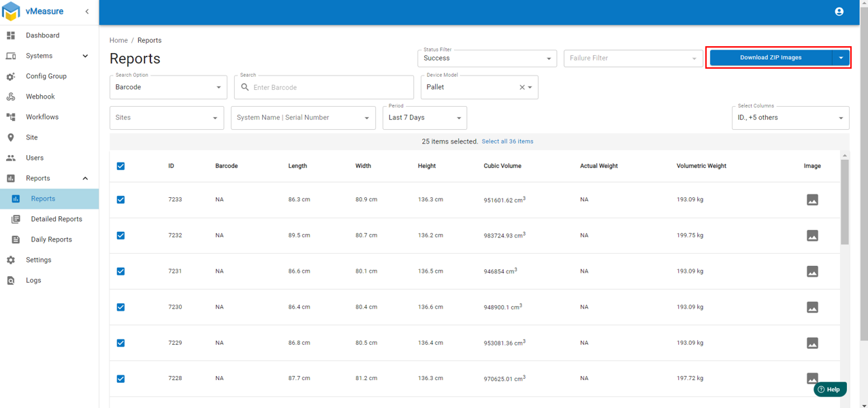Image resolution: width=868 pixels, height=408 pixels.
Task: Deselect the checkbox for ID 7229
Action: [x=120, y=343]
